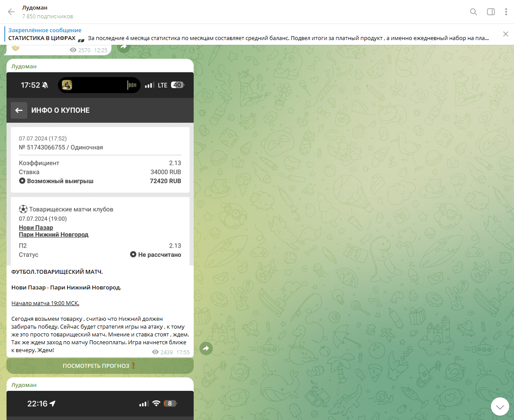The image size is (514, 420).
Task: Click the views eye icon showing 2570
Action: pos(73,50)
